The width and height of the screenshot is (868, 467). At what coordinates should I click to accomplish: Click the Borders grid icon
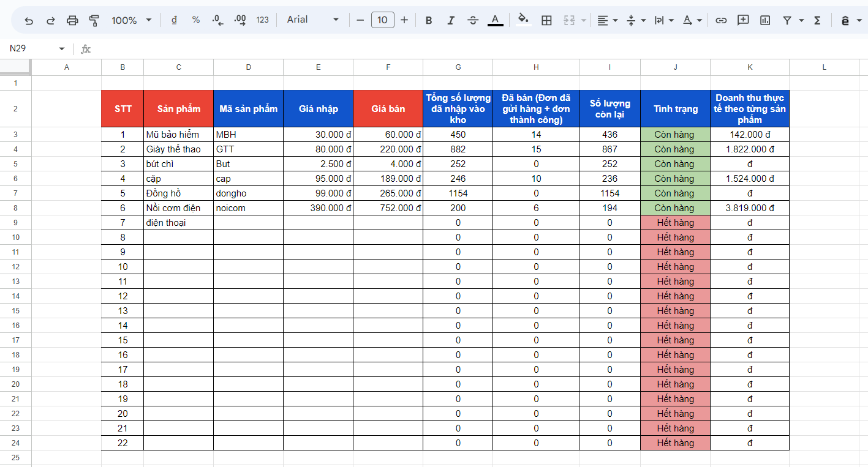[x=546, y=20]
